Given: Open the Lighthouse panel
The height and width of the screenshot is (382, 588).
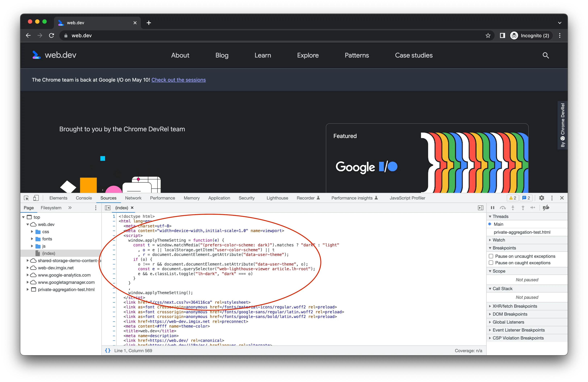Looking at the screenshot, I should tap(277, 198).
